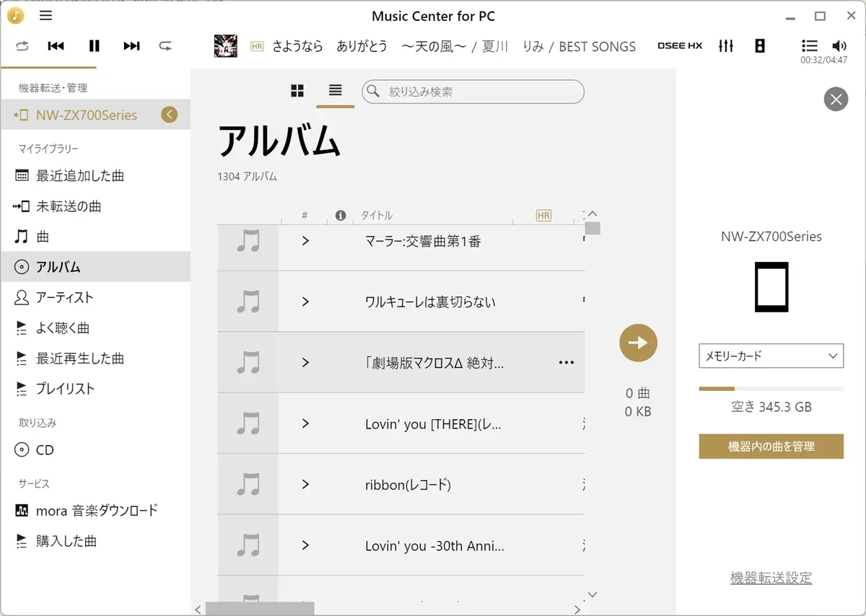Toggle the repeat playback icon

coord(166,46)
